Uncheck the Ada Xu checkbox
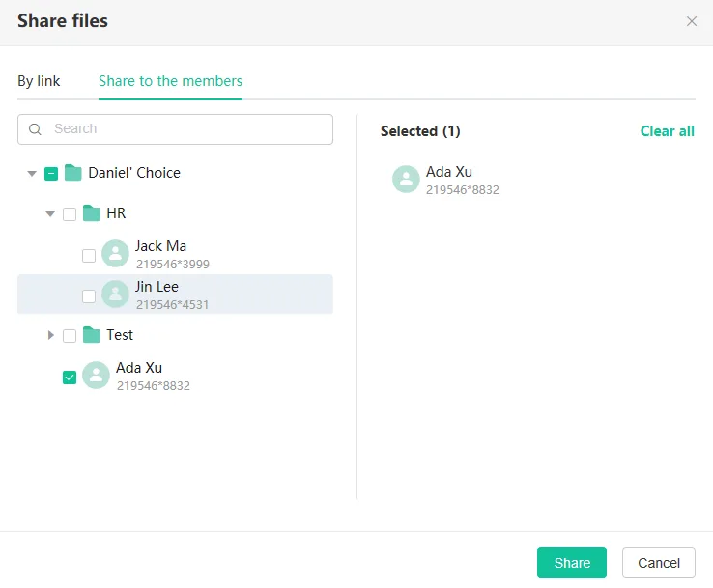Viewport: 713px width, 588px height. click(x=70, y=378)
